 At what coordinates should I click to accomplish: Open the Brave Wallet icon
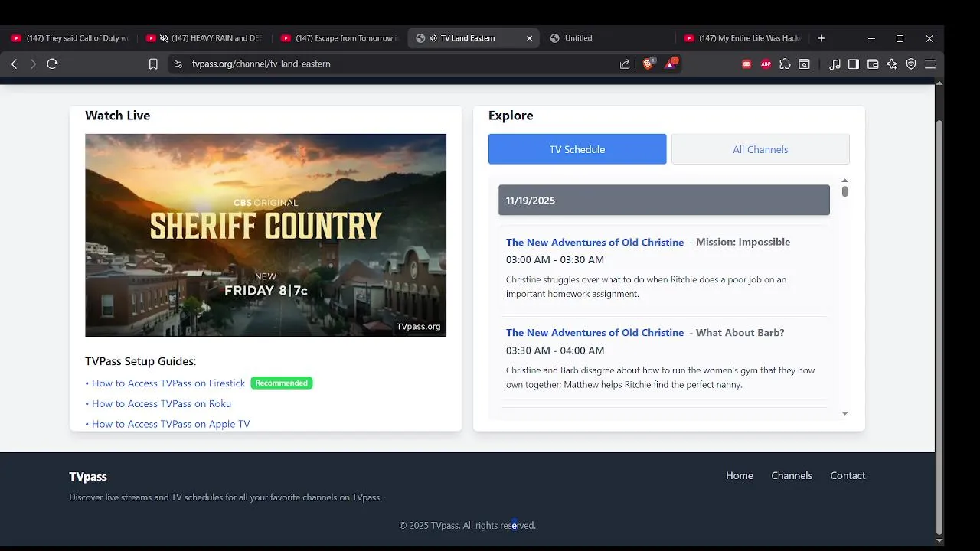click(x=873, y=64)
